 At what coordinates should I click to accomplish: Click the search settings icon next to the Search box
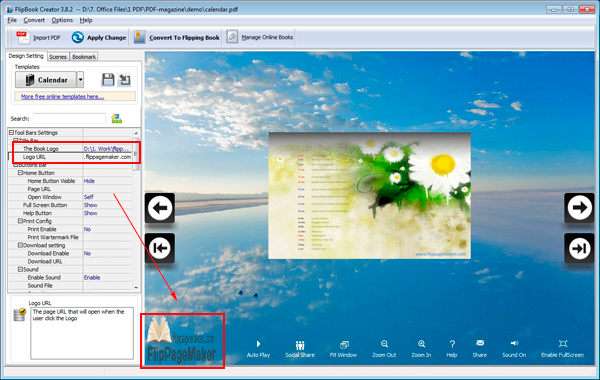tap(117, 119)
